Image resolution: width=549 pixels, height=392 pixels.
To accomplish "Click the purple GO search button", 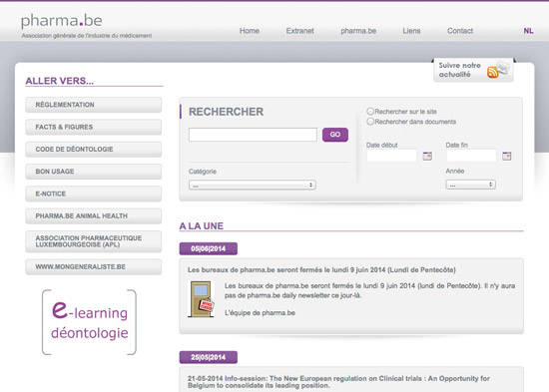I will 335,135.
